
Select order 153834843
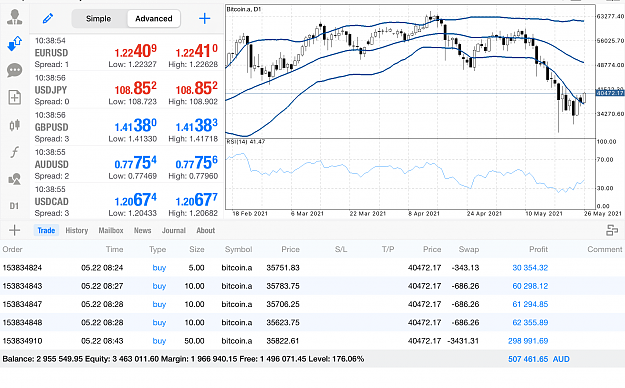[312, 286]
